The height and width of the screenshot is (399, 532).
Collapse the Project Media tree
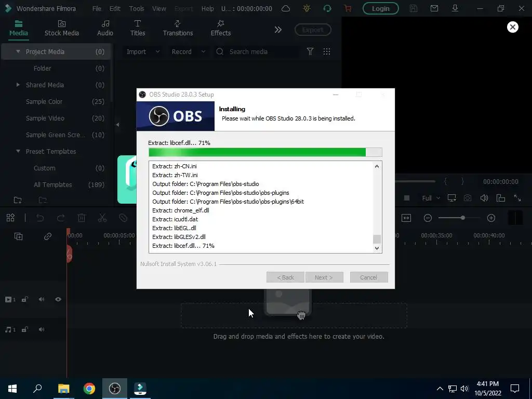click(18, 51)
